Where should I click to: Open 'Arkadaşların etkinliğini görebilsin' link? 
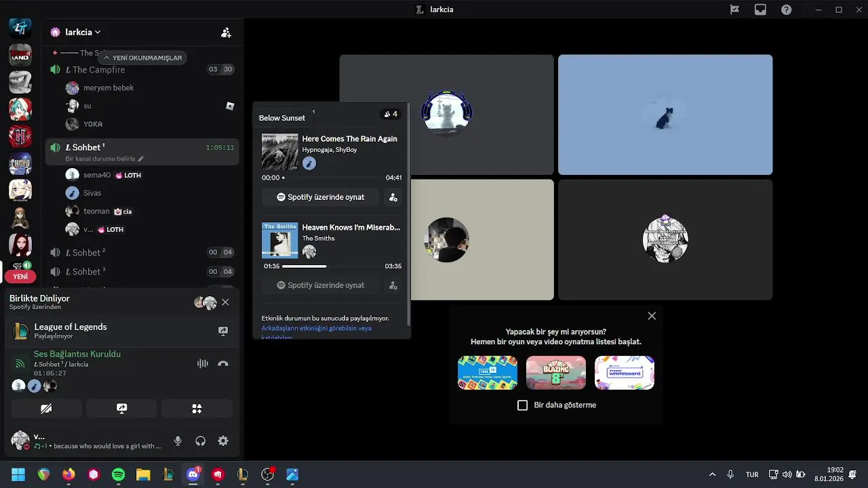[316, 332]
